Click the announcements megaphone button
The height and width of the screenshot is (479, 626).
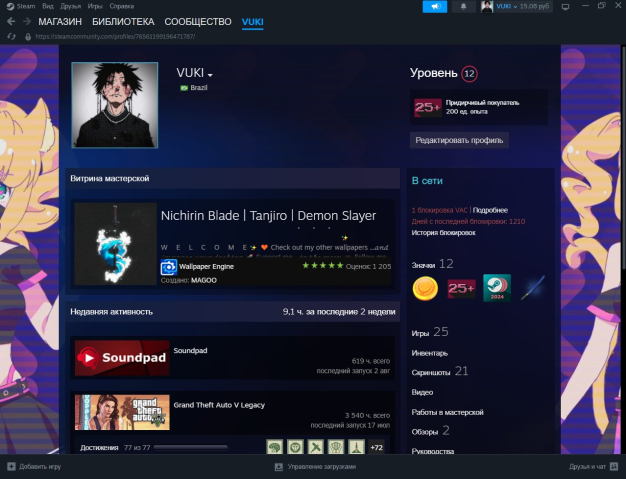click(x=434, y=6)
